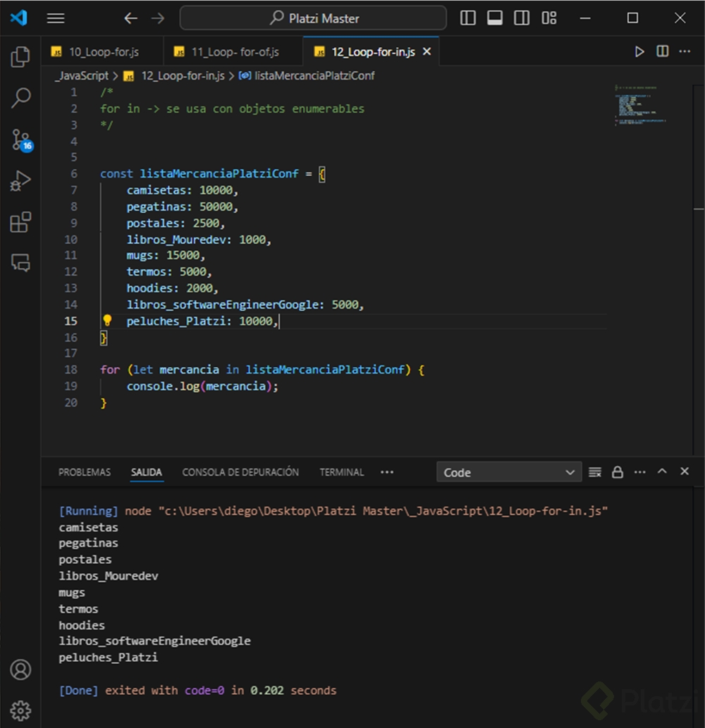
Task: Open Source Control with 16 pending changes
Action: point(20,140)
